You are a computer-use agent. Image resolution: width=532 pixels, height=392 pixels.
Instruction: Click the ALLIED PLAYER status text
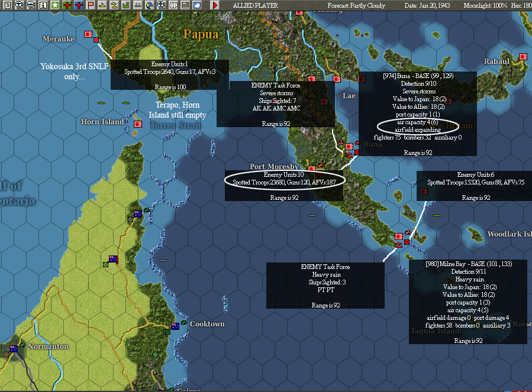point(256,5)
